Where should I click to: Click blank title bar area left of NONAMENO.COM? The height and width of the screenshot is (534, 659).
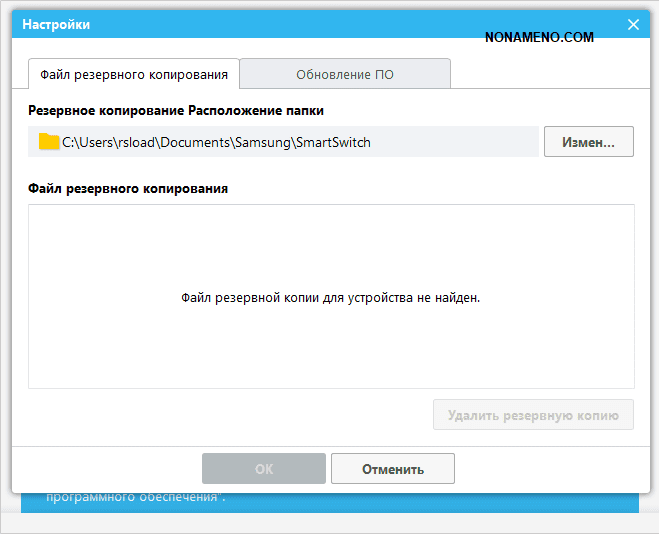pos(300,25)
